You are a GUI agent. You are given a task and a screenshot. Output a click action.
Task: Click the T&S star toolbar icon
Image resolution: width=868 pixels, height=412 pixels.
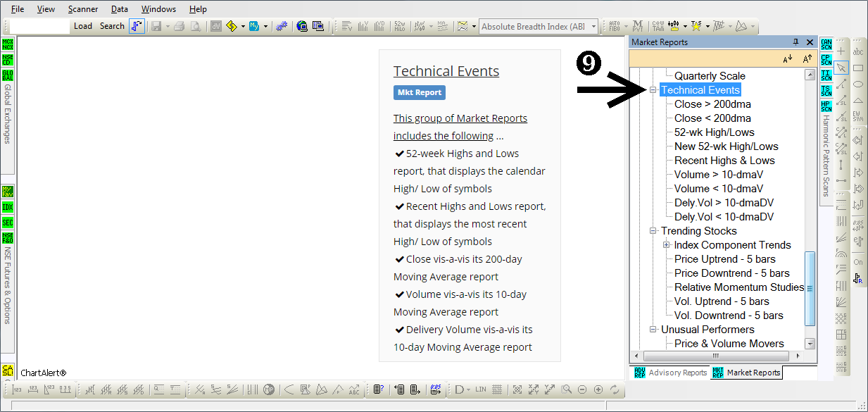[x=696, y=26]
